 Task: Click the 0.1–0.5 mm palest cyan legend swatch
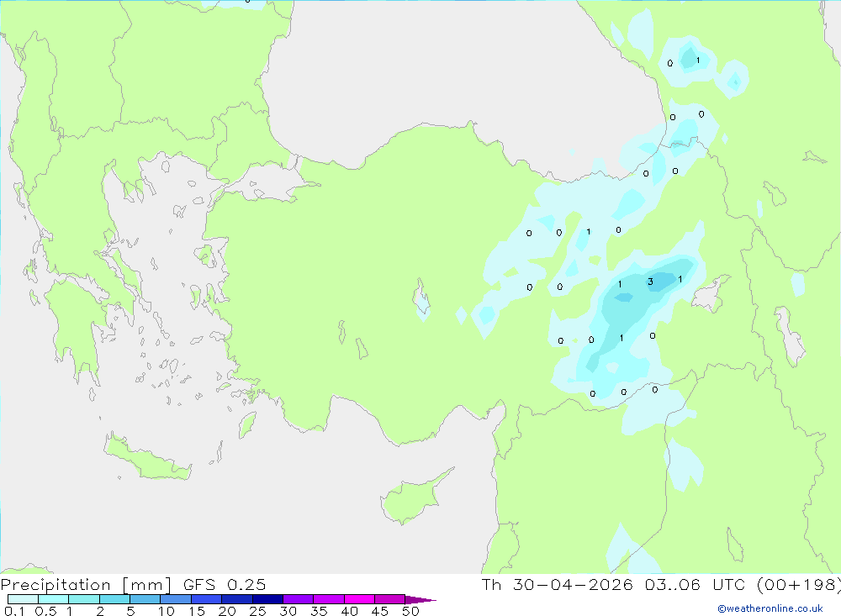coord(23,599)
